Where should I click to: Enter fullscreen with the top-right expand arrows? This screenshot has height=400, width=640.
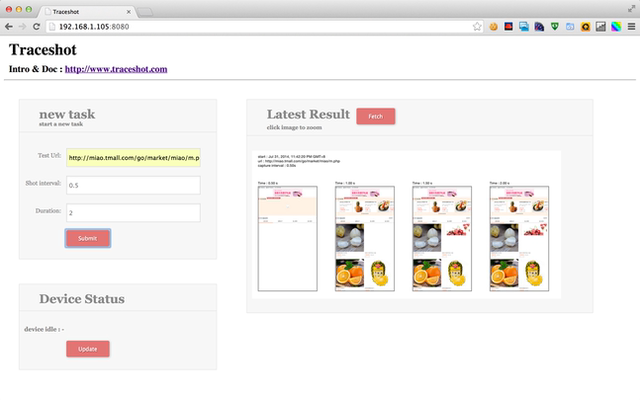pyautogui.click(x=631, y=9)
